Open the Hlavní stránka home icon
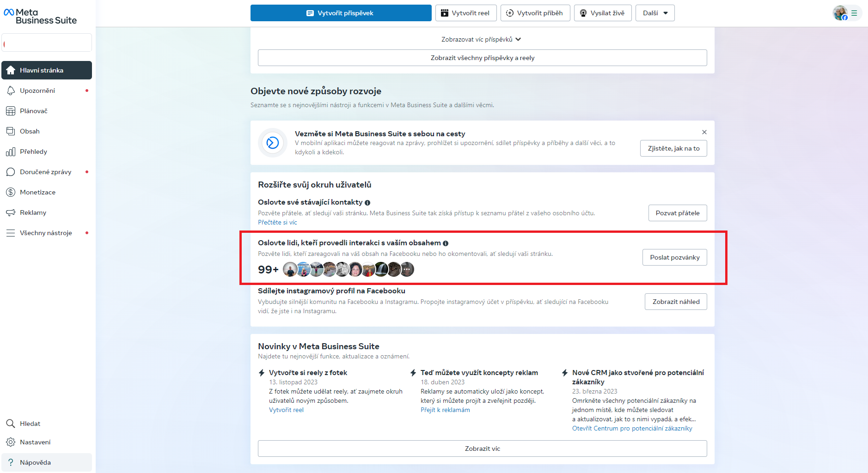 (x=11, y=70)
